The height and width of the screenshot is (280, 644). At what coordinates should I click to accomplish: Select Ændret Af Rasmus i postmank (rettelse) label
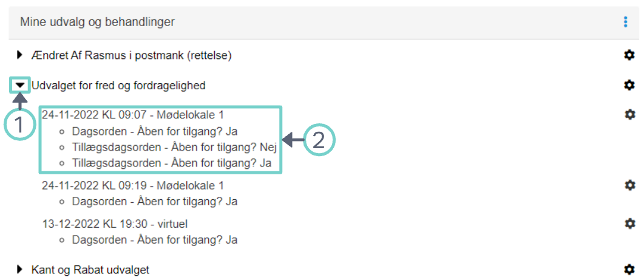point(132,55)
